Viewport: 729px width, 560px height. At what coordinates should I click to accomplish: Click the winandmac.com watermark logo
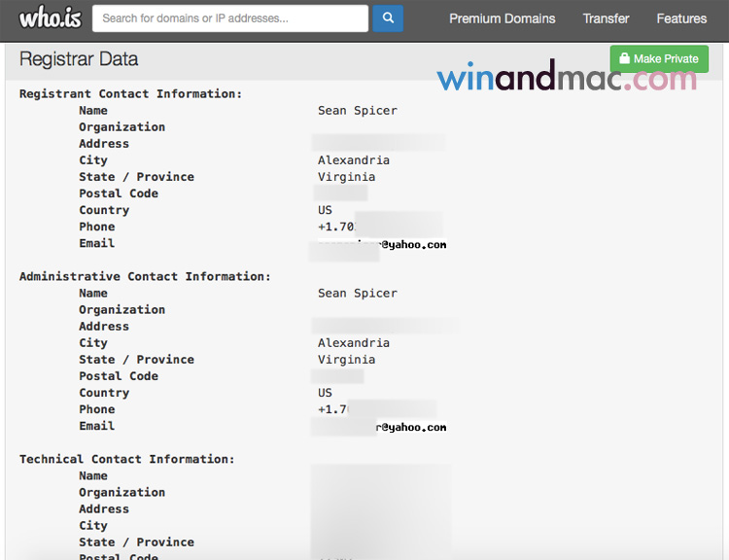coord(566,80)
